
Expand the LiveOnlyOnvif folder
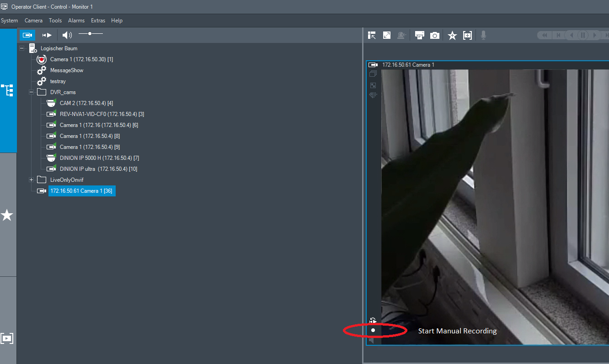pos(31,179)
